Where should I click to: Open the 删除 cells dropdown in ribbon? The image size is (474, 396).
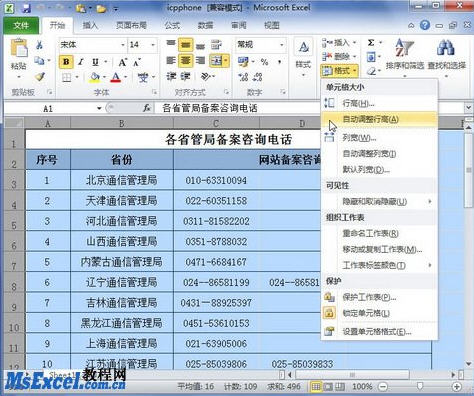[339, 56]
